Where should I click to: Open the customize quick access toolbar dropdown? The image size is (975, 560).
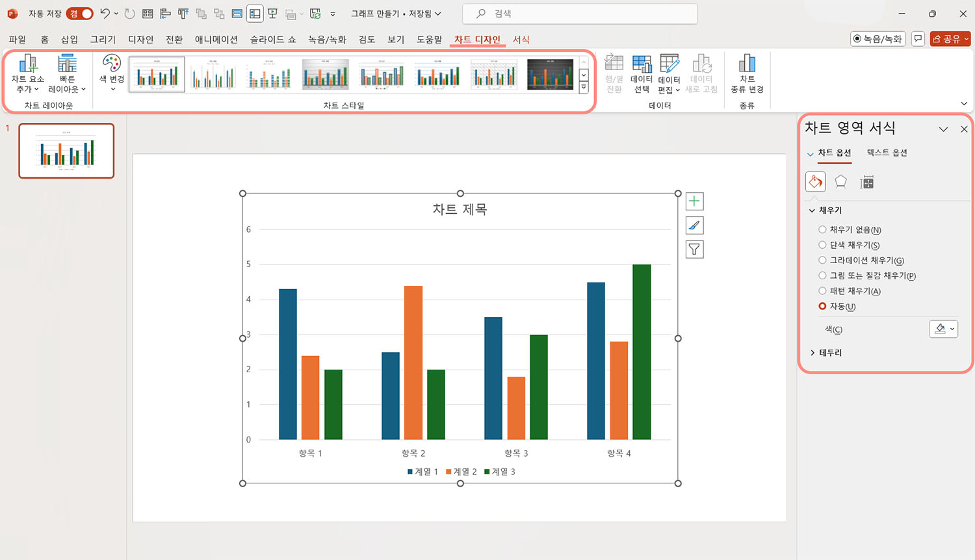tap(333, 13)
